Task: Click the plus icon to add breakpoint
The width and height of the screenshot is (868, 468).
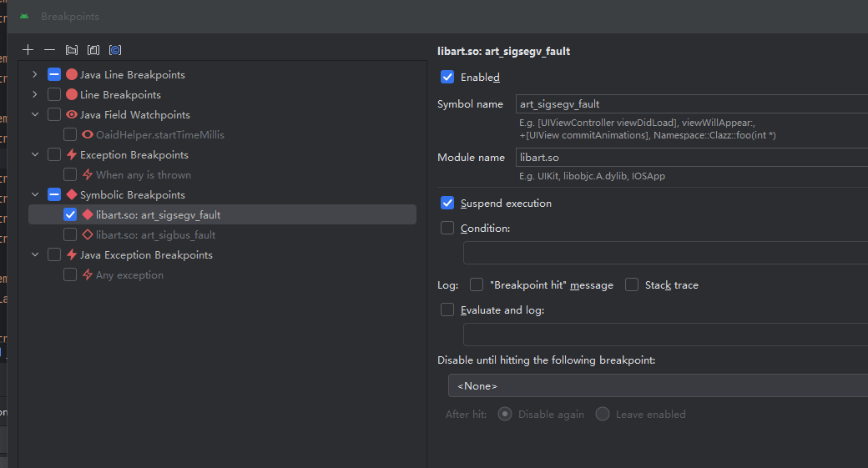Action: click(x=28, y=50)
